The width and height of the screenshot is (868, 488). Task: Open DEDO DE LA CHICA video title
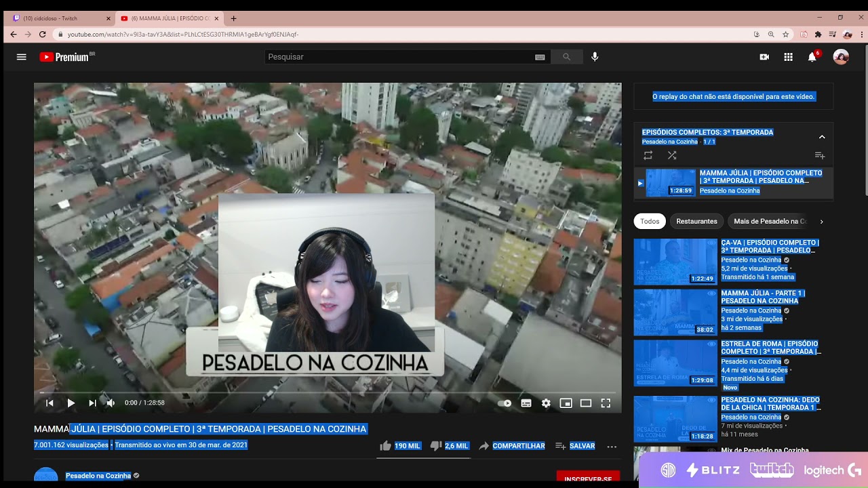[771, 404]
